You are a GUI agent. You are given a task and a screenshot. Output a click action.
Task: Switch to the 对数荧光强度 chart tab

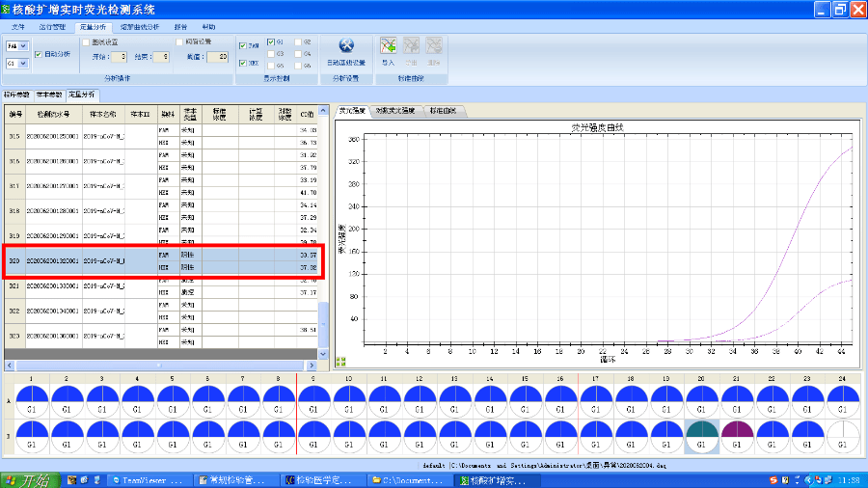[x=395, y=111]
